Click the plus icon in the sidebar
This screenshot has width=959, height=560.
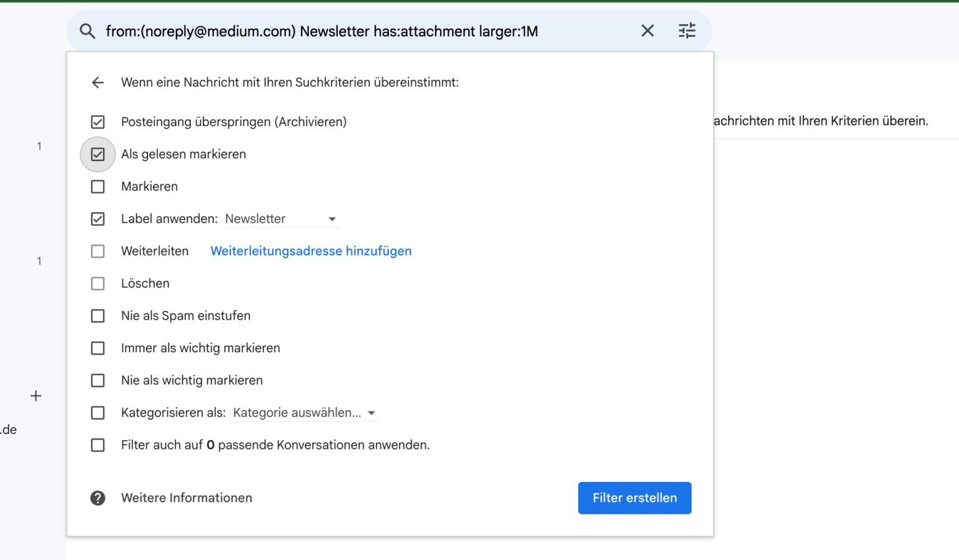point(36,395)
